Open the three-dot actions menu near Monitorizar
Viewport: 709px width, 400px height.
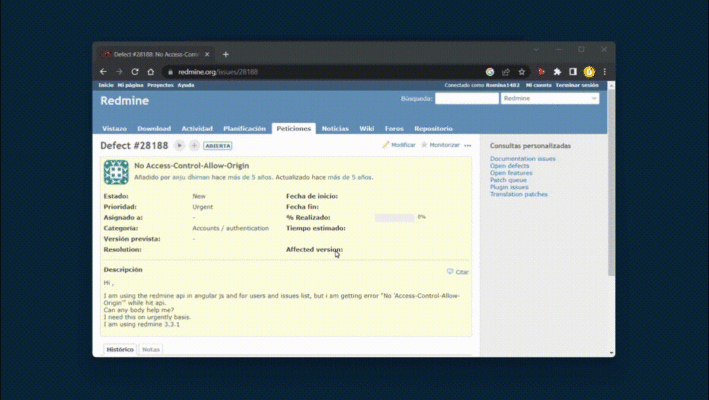(x=468, y=146)
